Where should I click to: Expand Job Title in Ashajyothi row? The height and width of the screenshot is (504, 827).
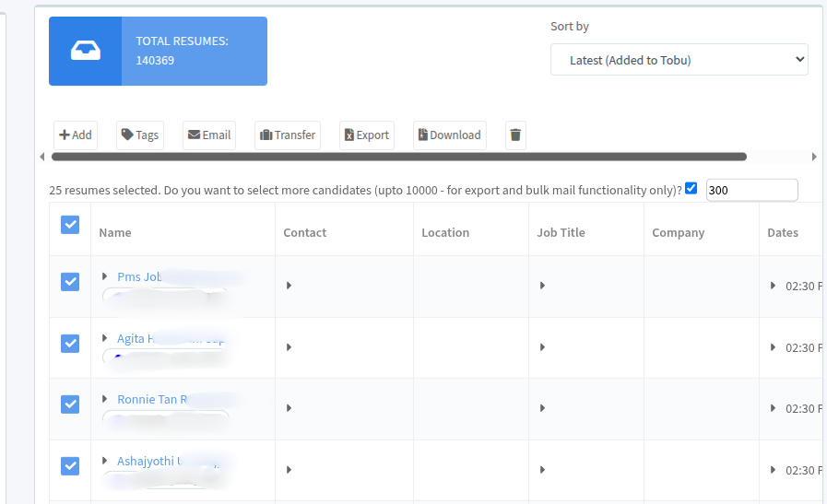click(x=542, y=470)
